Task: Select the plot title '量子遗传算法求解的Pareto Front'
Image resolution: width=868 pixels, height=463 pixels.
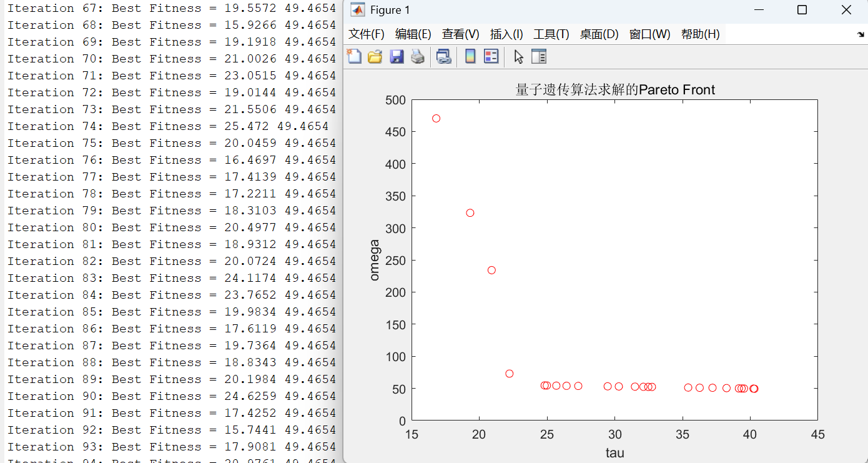Action: tap(615, 90)
